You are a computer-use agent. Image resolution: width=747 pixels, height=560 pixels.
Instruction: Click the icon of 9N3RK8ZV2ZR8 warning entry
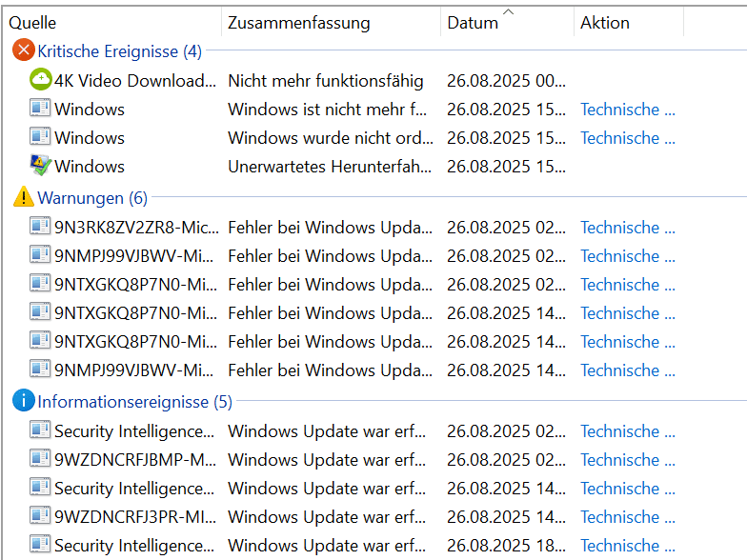pyautogui.click(x=40, y=228)
